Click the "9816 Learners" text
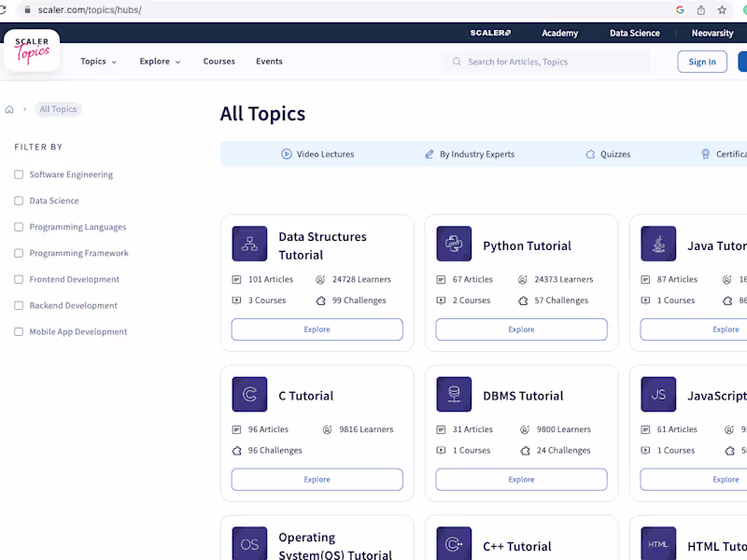The image size is (747, 560). [x=366, y=429]
